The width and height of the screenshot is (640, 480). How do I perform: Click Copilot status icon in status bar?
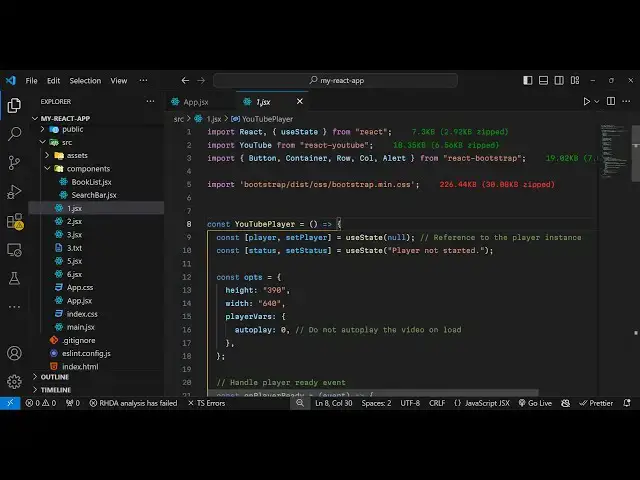tap(565, 403)
